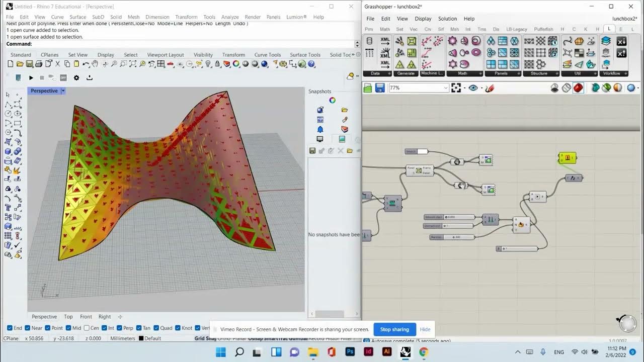Click the Millimeters units status field

tap(123, 338)
